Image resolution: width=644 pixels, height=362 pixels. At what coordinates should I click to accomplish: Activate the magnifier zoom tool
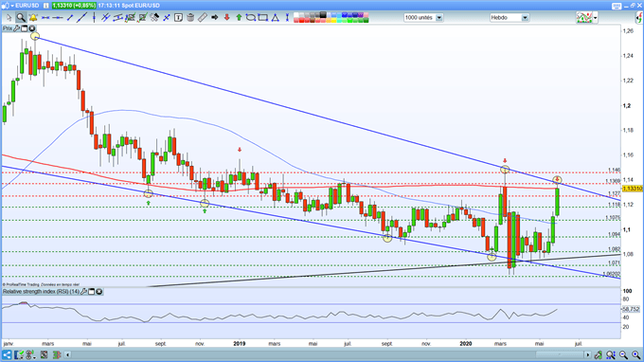[x=21, y=18]
